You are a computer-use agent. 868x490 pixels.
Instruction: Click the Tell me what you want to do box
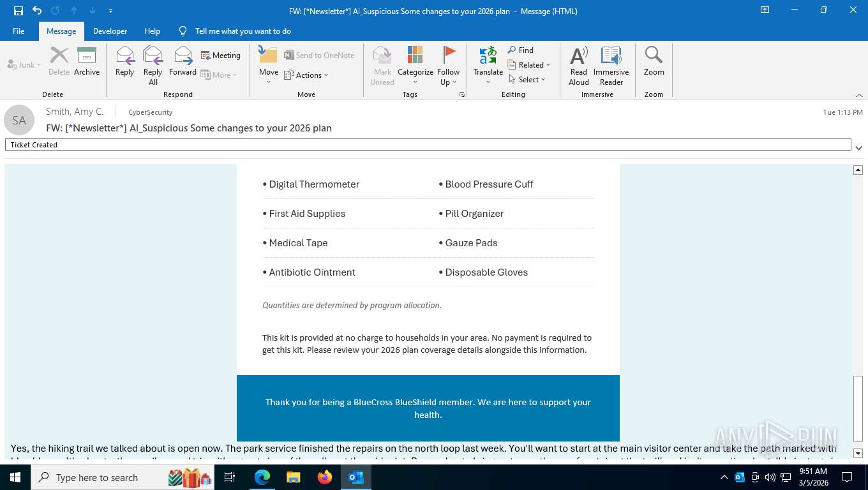point(243,31)
